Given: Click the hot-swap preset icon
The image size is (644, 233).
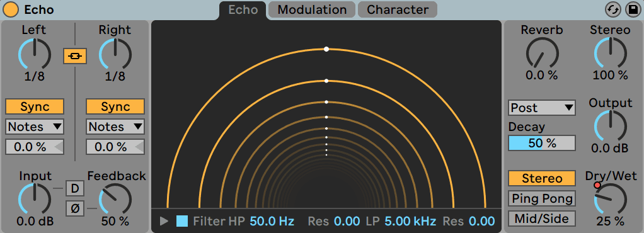Looking at the screenshot, I should point(612,9).
